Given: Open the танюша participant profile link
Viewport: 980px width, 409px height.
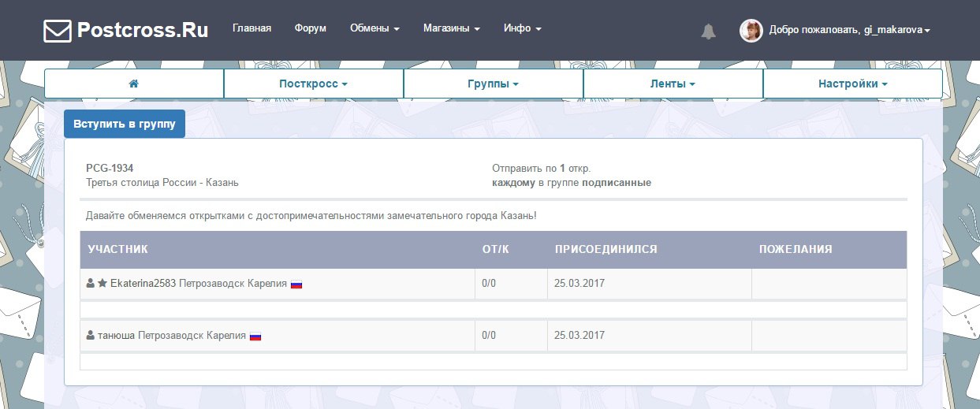Looking at the screenshot, I should 117,336.
